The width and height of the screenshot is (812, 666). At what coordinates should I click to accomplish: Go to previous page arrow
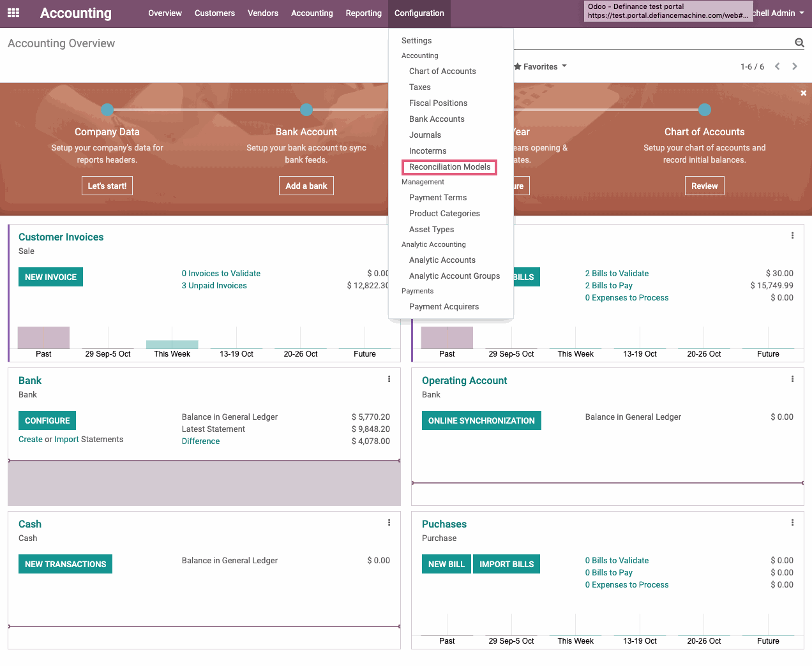coord(778,66)
